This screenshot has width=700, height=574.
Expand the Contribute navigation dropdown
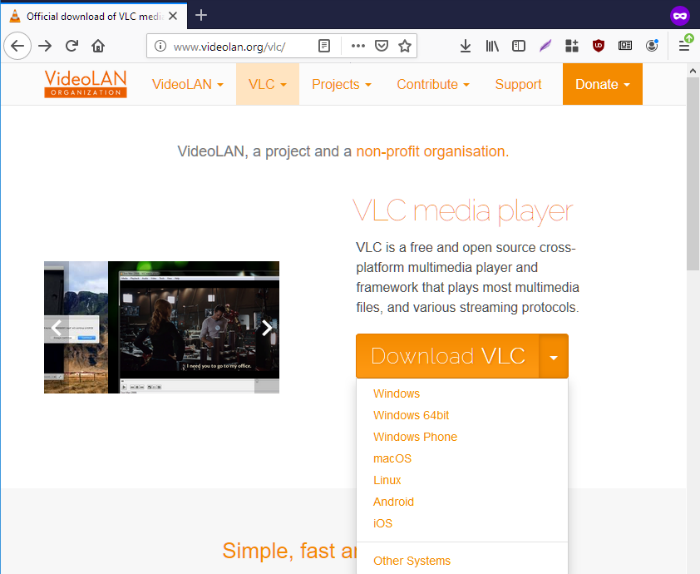click(x=433, y=84)
